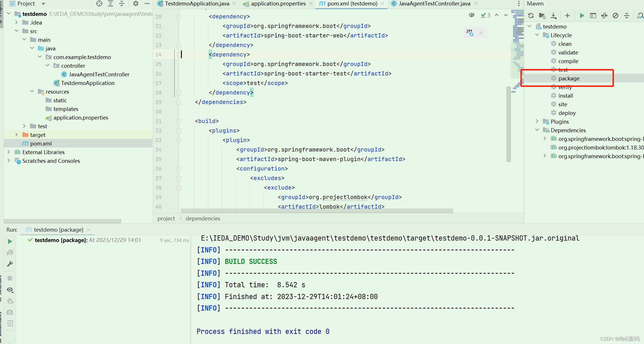The image size is (644, 344).
Task: Collapse the Lifecycle node
Action: tap(537, 35)
